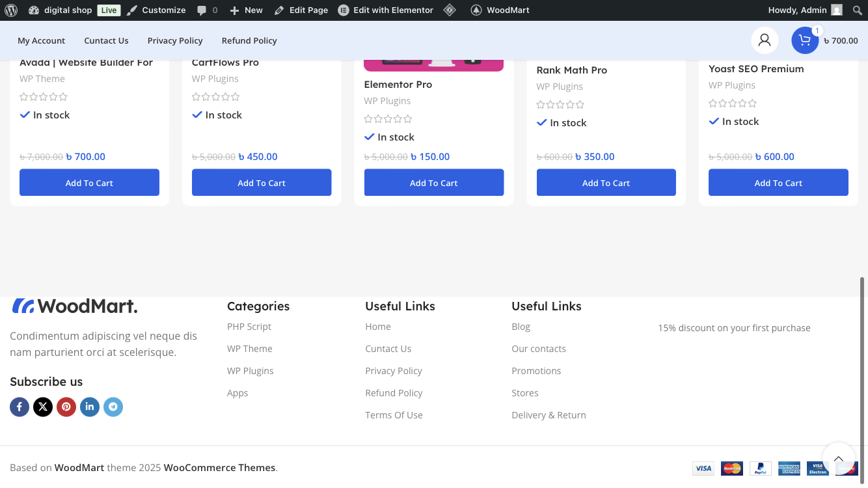Click Edit Page in admin bar
Screen dimensions: 868x488
click(301, 10)
